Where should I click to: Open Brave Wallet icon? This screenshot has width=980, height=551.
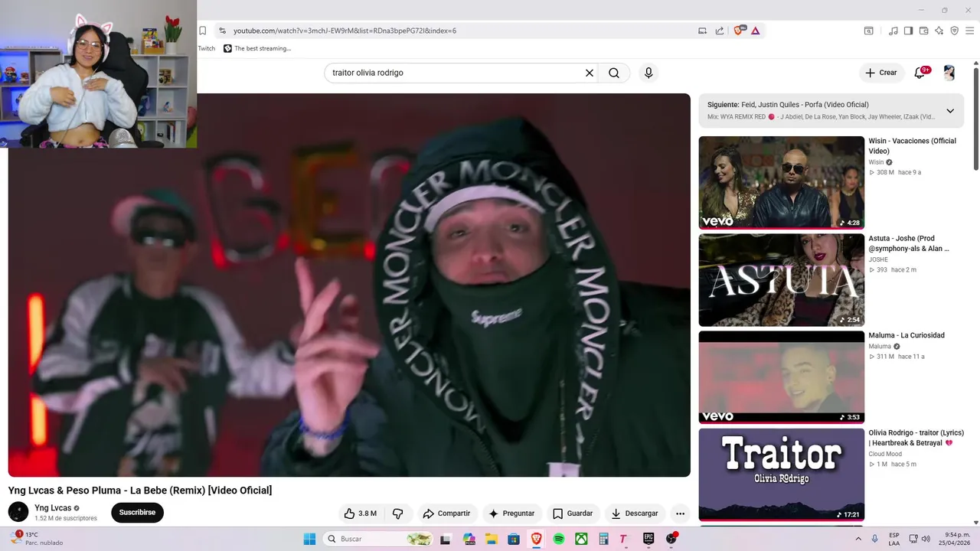point(923,31)
